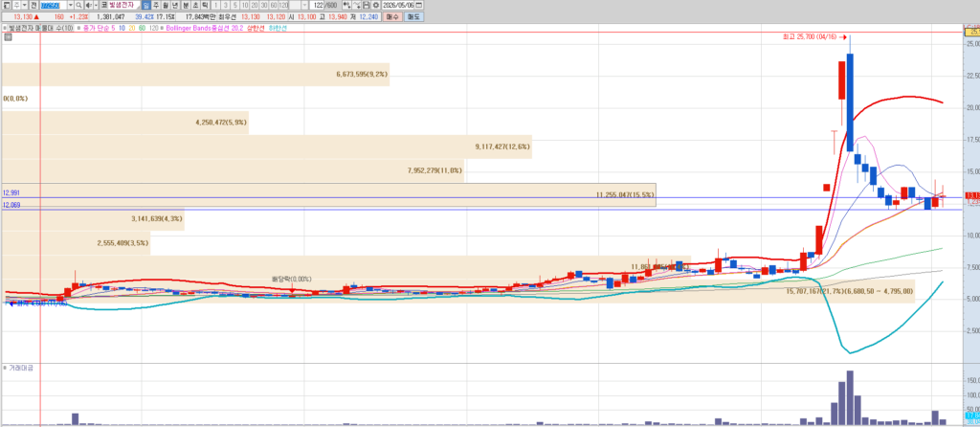
Task: Click the 10 moving average legend label
Action: (122, 28)
